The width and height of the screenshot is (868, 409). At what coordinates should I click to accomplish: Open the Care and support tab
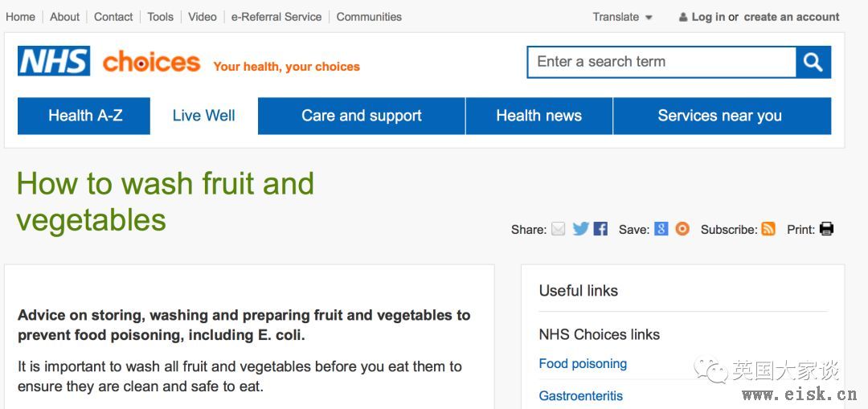[362, 116]
